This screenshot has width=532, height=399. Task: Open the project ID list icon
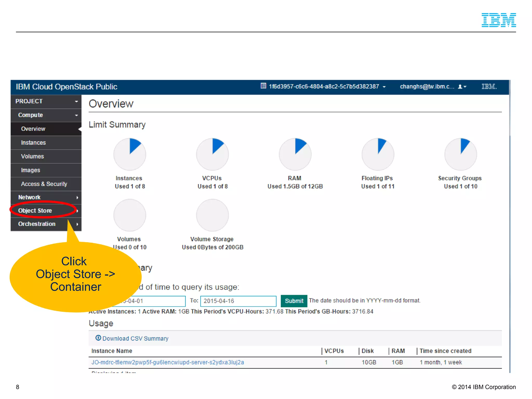coord(263,86)
